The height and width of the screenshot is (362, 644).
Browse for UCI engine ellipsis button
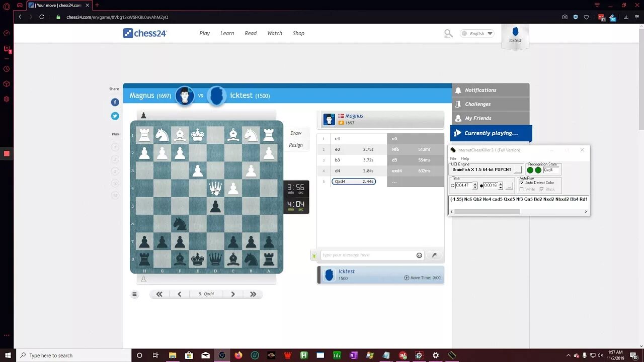[518, 170]
